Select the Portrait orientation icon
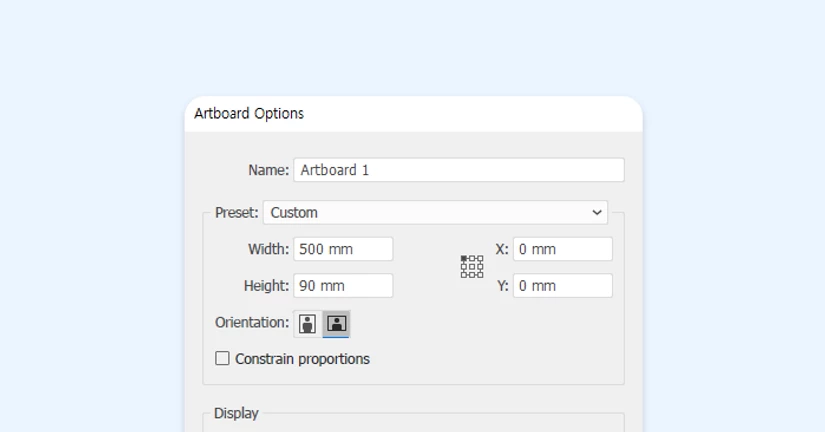 (307, 323)
